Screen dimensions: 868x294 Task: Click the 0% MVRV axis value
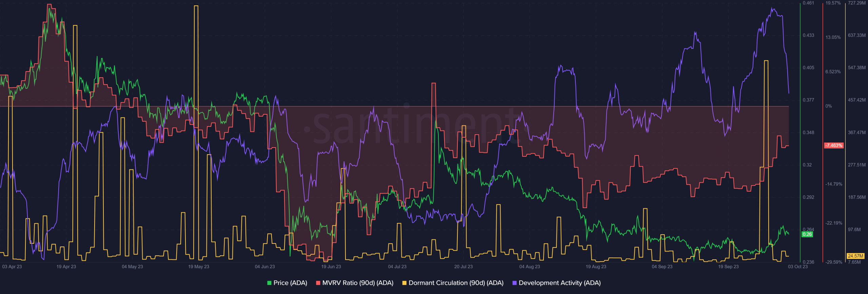pyautogui.click(x=829, y=106)
